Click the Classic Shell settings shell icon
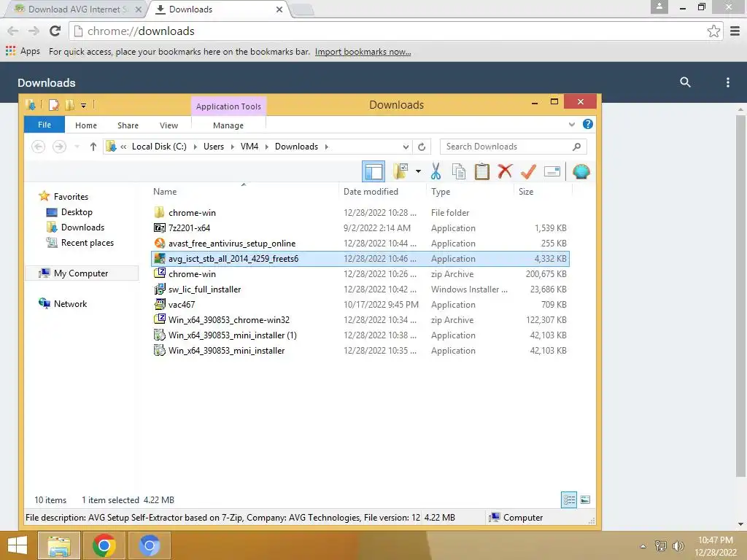 click(x=581, y=171)
